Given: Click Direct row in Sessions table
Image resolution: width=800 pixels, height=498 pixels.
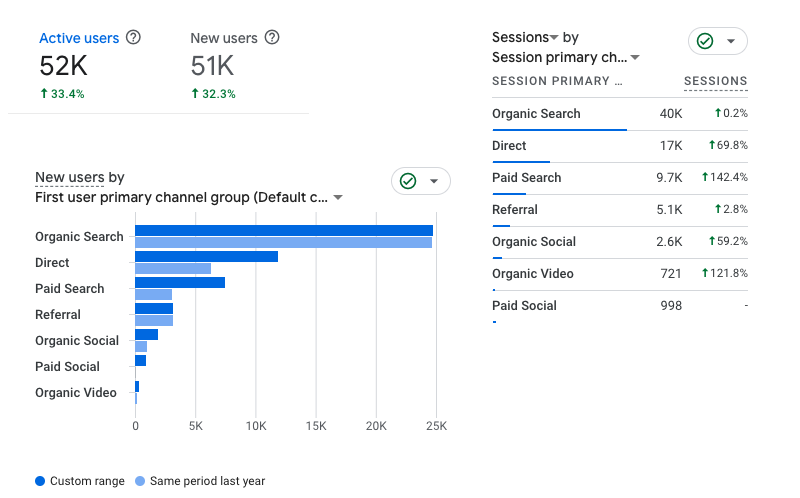Looking at the screenshot, I should point(620,146).
